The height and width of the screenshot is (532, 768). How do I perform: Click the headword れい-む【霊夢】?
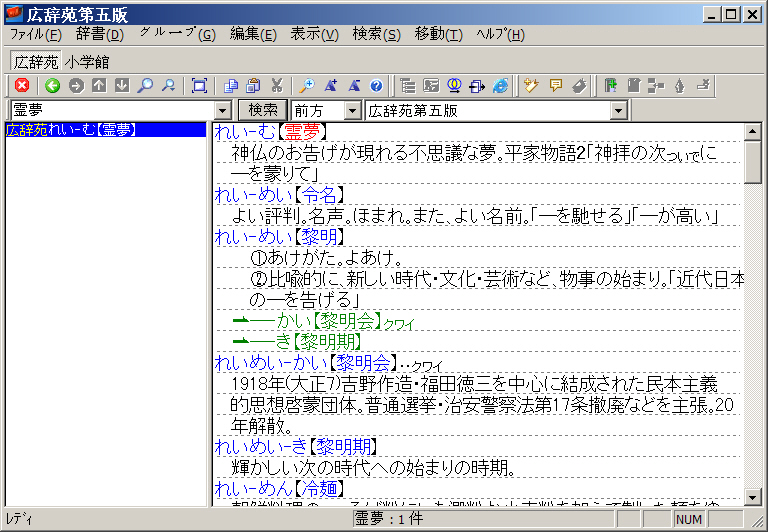tap(270, 131)
